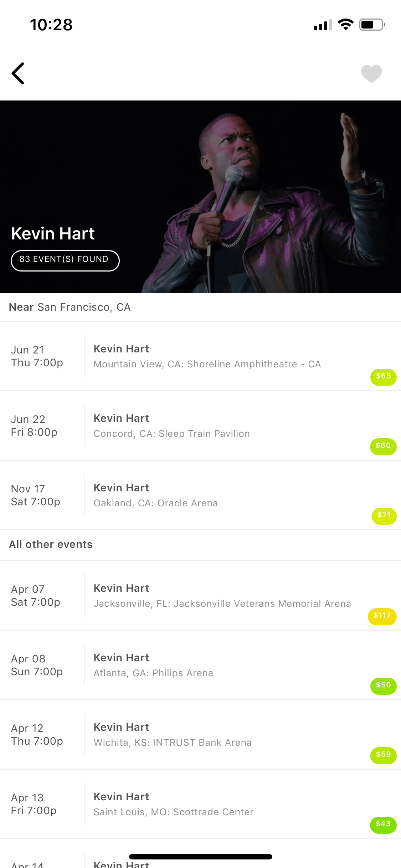Select the Atlanta Philips Arena event
Screen dimensions: 401x868
[200, 665]
